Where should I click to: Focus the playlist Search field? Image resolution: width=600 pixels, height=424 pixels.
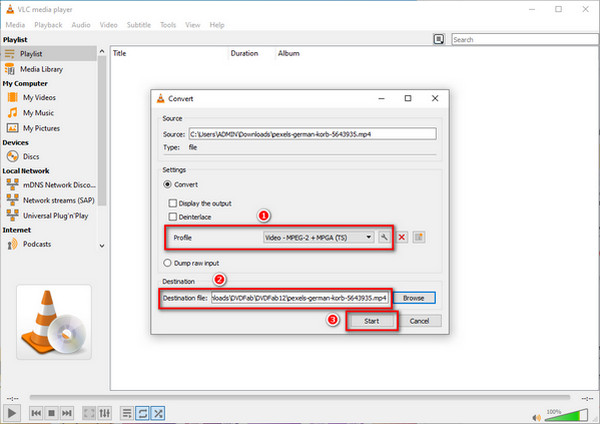tap(525, 39)
